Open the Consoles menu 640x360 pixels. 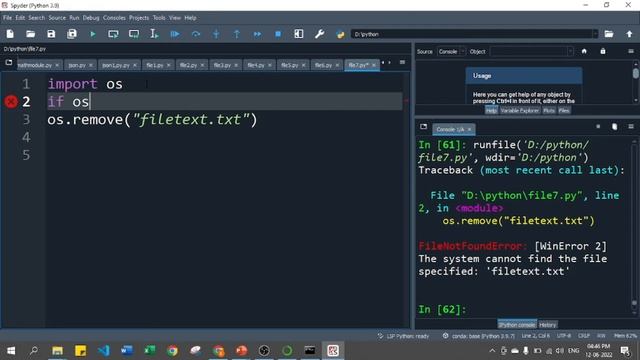[114, 18]
